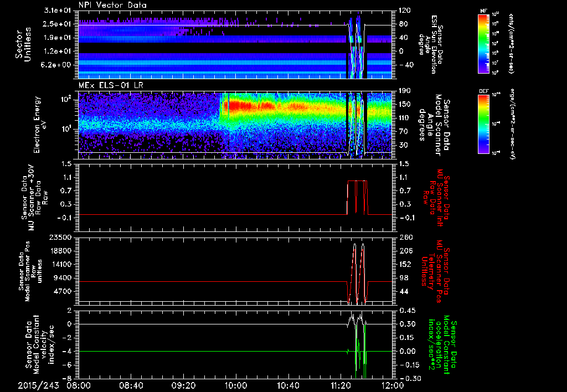Click the NPI Vector Data panel title
The width and height of the screenshot is (567, 392).
point(112,5)
